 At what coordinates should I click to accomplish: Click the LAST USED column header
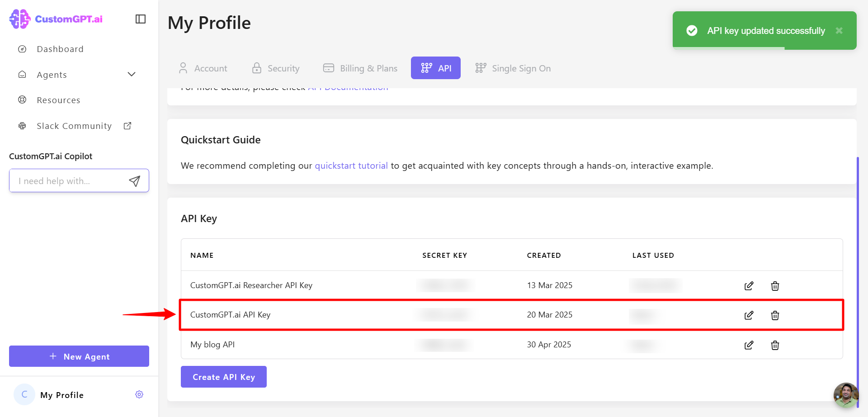(653, 255)
